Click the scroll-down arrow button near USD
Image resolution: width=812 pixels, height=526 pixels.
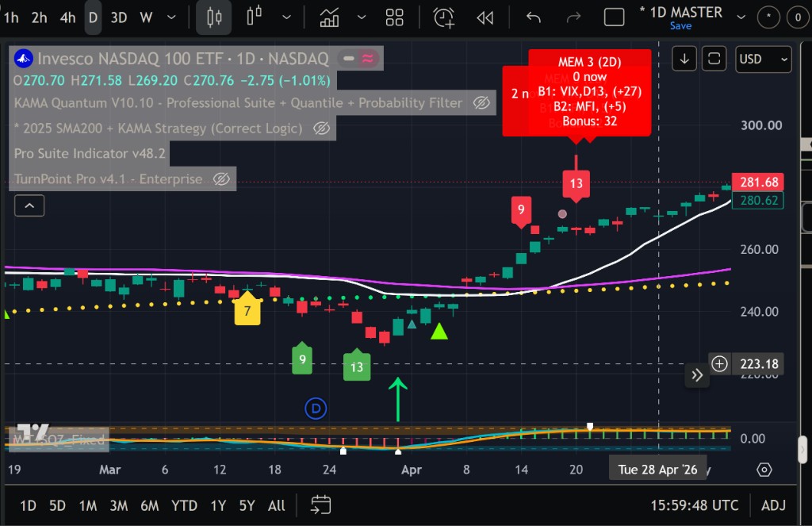click(684, 59)
